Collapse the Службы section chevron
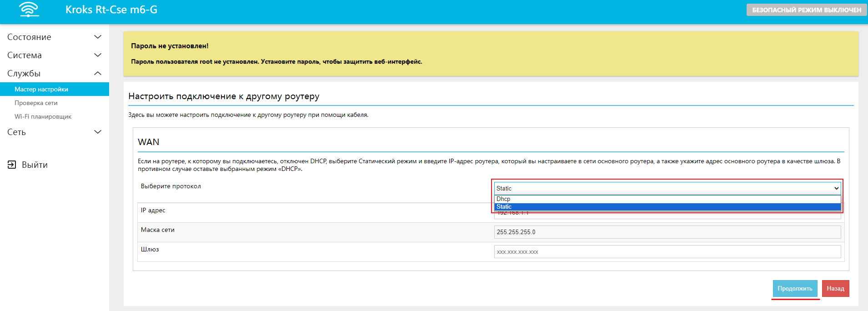This screenshot has width=868, height=311. [x=97, y=73]
